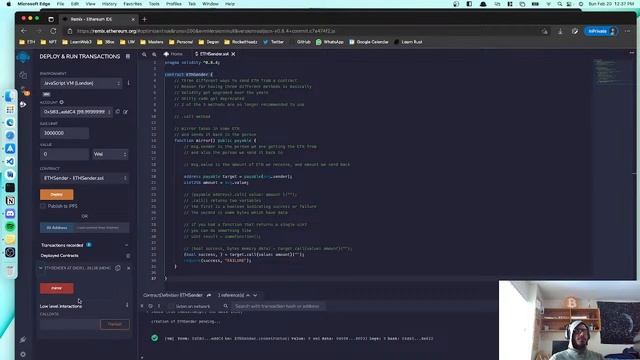Copy the deployed ETHSender contract address
This screenshot has width=640, height=360.
coord(118,268)
